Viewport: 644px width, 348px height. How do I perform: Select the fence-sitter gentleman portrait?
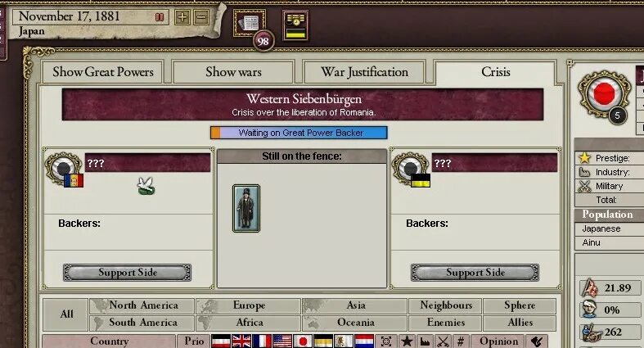coord(246,208)
